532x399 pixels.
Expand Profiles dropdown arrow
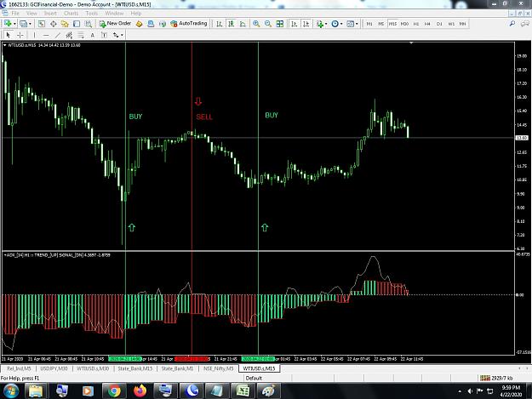(x=30, y=24)
